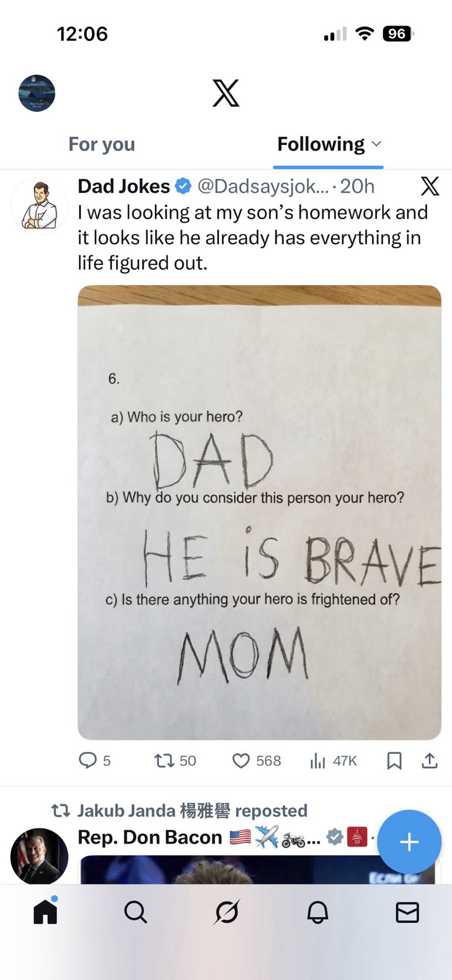The height and width of the screenshot is (980, 452).
Task: Open the homework photo in the post
Action: click(x=259, y=512)
